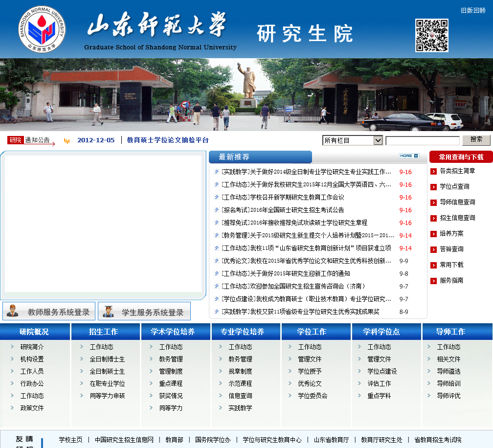Image resolution: width=493 pixels, height=448 pixels.
Task: Open 教师服务系统登录 teacher login
Action: pos(49,311)
